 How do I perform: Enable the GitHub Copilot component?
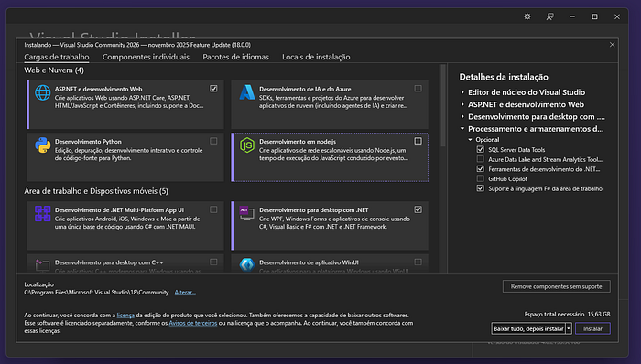point(481,178)
